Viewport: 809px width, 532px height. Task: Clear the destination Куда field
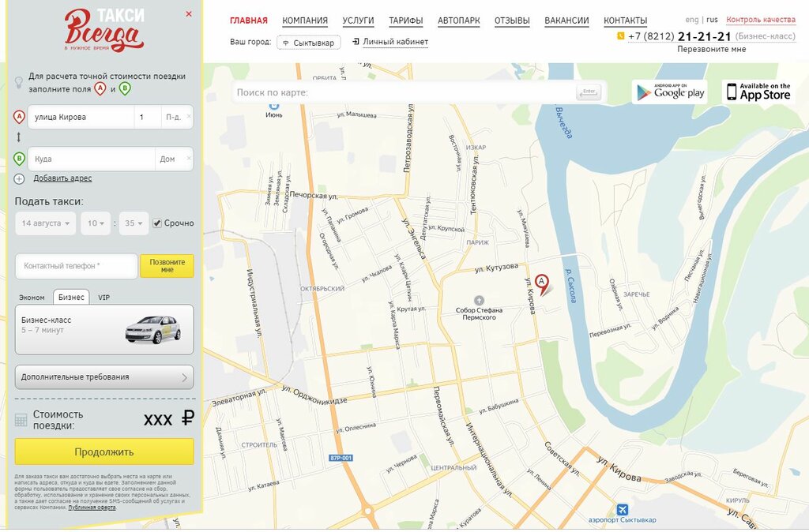point(189,159)
